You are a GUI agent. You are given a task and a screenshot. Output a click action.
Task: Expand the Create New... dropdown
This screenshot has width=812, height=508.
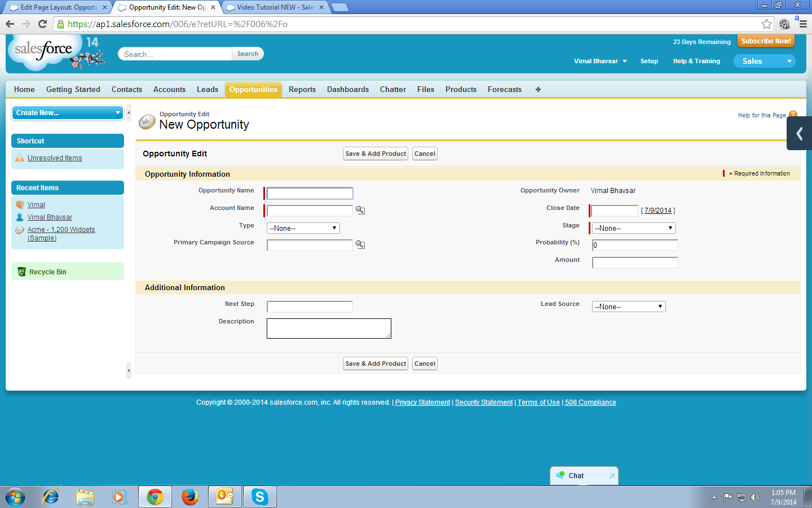pyautogui.click(x=68, y=113)
